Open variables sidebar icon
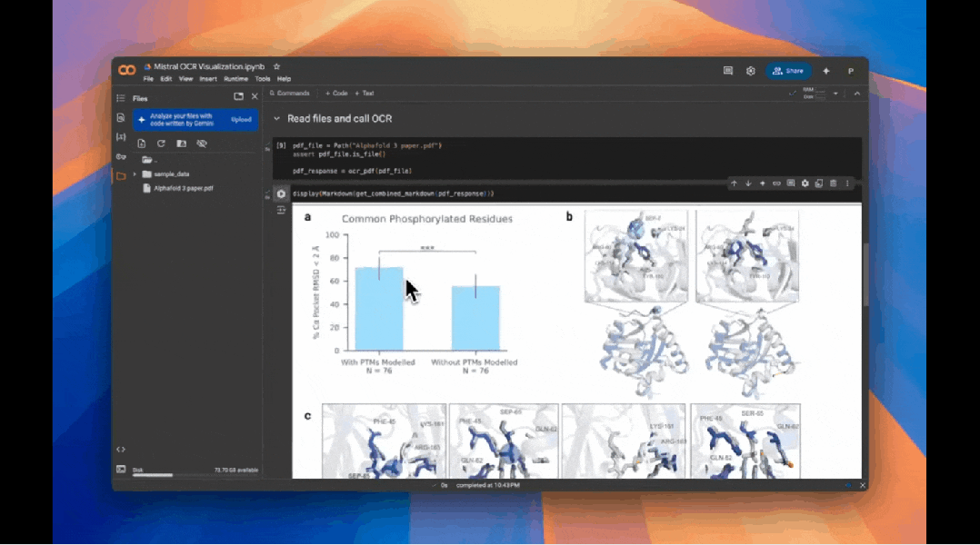The height and width of the screenshot is (545, 980). pos(121,137)
